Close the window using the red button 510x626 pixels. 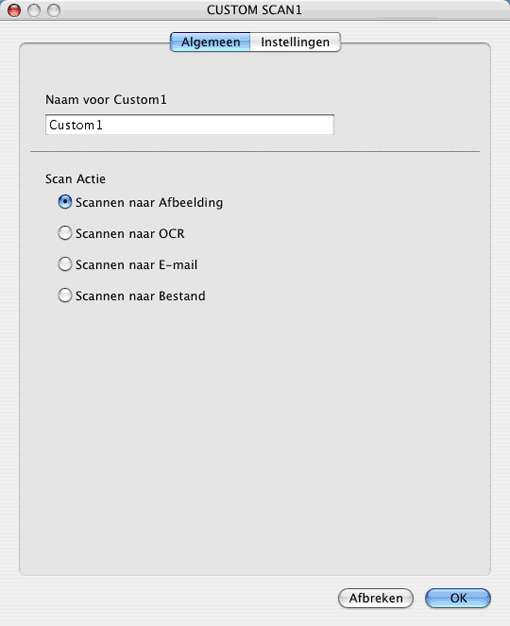[x=14, y=10]
